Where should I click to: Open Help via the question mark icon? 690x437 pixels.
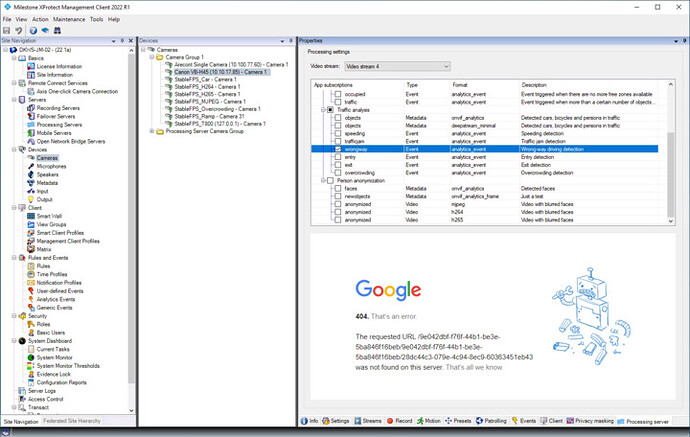click(33, 30)
